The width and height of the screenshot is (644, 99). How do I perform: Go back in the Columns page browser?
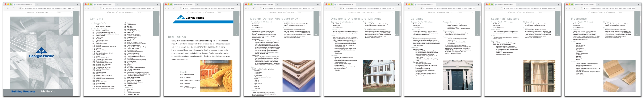406,8
